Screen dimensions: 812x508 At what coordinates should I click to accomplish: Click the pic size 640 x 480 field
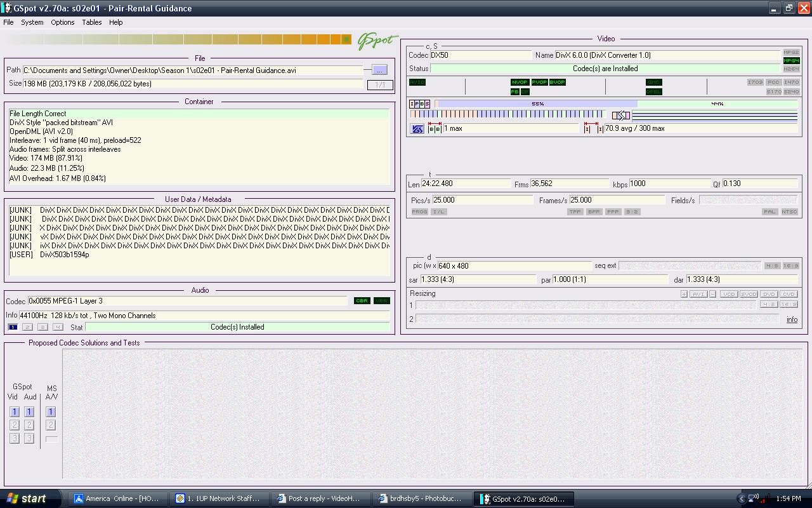514,266
